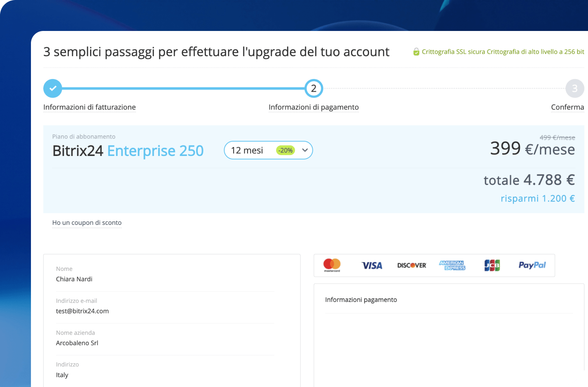
Task: Click Ho un coupon di sconto link
Action: click(87, 223)
